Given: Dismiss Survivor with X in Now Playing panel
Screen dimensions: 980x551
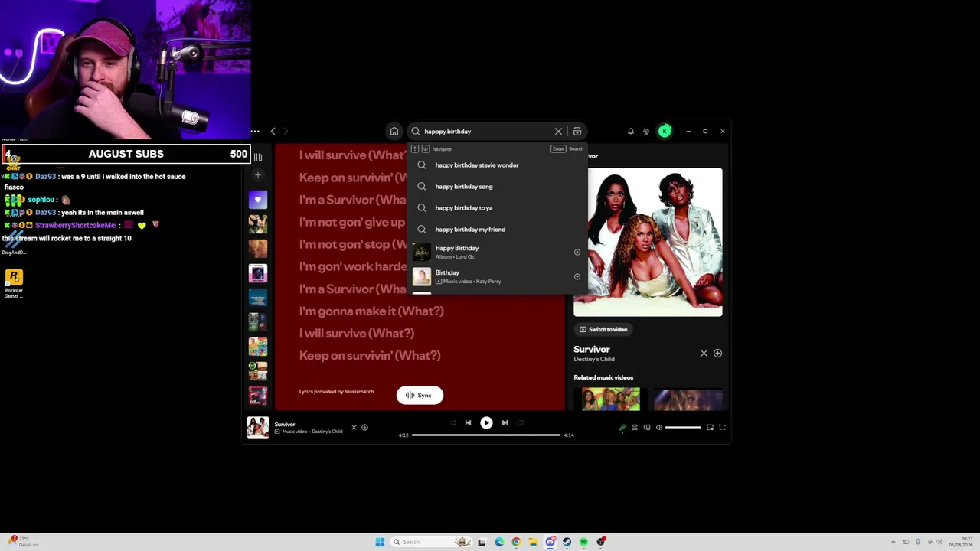Looking at the screenshot, I should 704,354.
